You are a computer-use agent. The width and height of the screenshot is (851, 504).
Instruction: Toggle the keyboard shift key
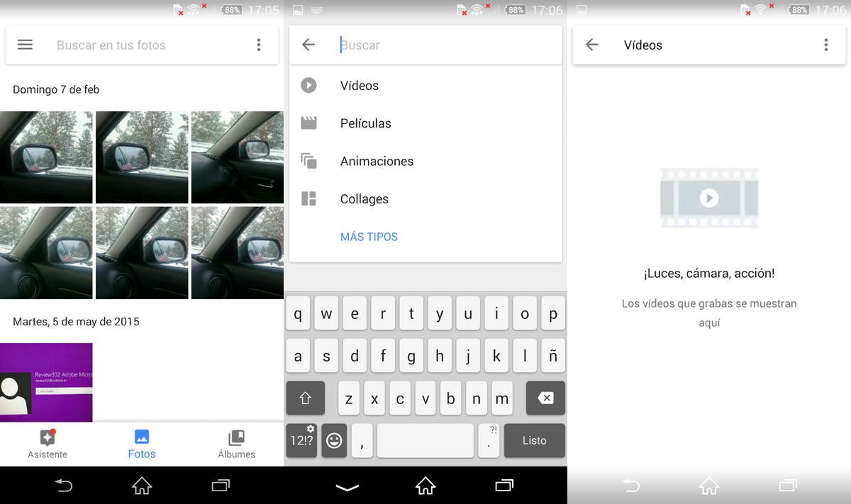[305, 398]
